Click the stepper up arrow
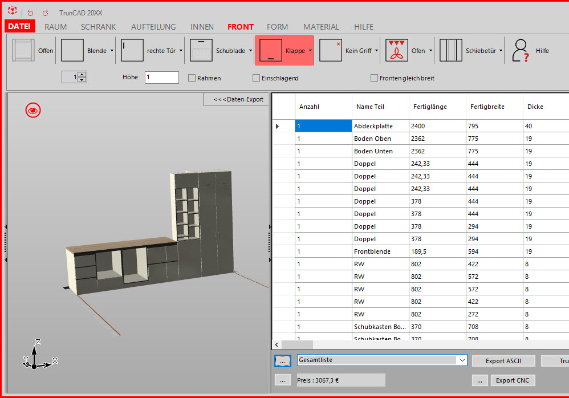Viewport: 569px width, 398px height. tap(82, 74)
